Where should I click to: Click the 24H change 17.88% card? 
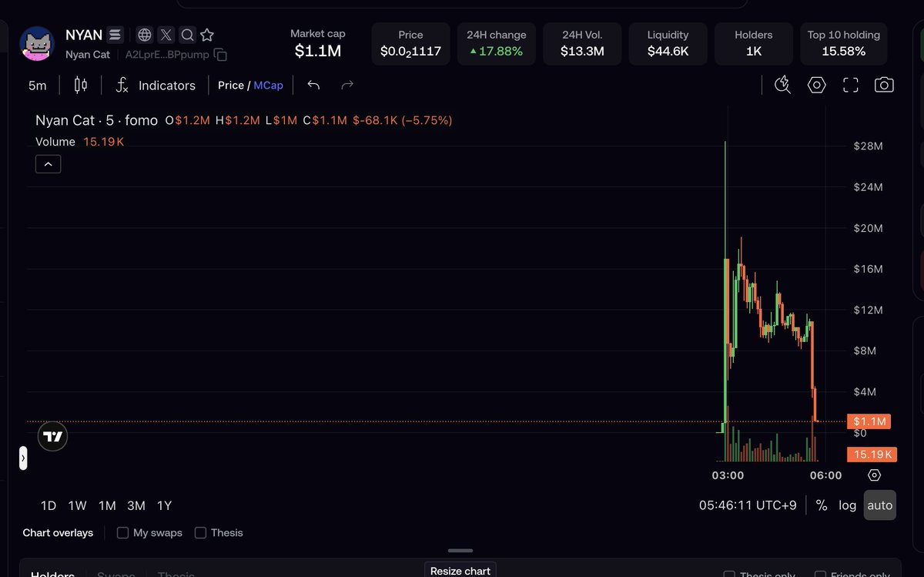tap(497, 43)
